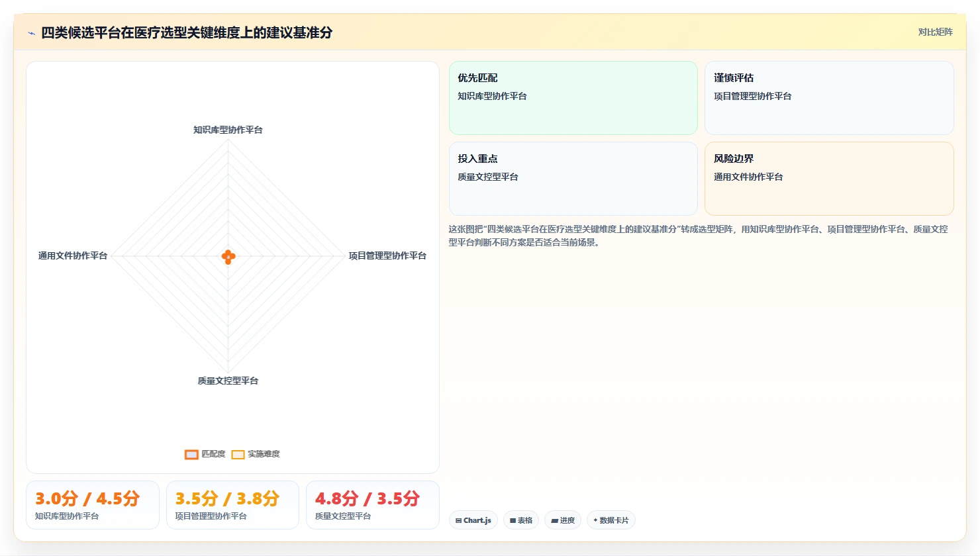Screen dimensions: 980x556
Task: Click the lightning icon beside the title
Action: [x=31, y=33]
